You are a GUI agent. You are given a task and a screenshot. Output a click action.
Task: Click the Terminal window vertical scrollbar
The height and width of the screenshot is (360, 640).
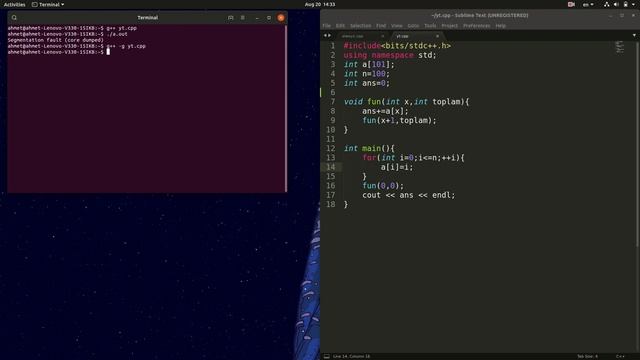click(x=286, y=108)
